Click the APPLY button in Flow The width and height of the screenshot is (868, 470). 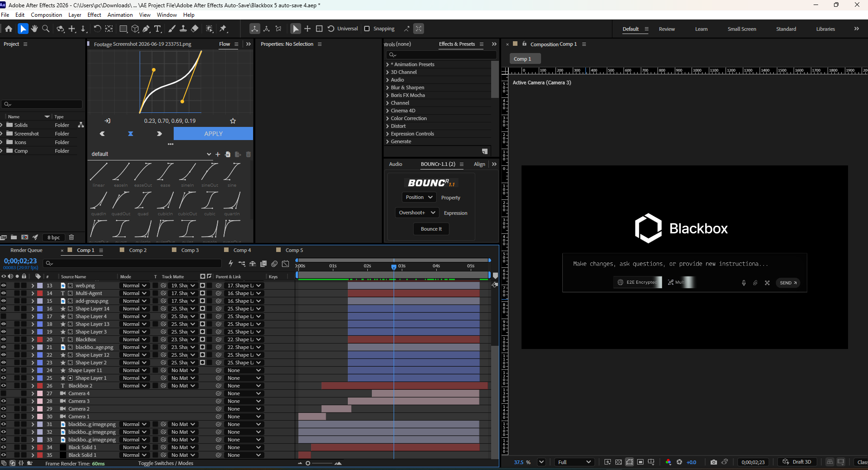[x=213, y=134]
